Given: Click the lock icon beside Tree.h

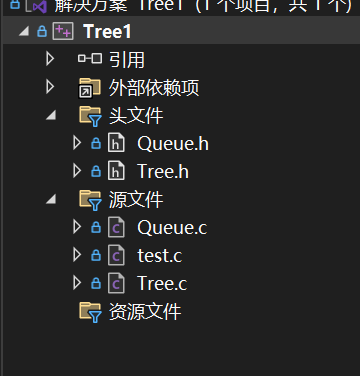Looking at the screenshot, I should tap(96, 171).
